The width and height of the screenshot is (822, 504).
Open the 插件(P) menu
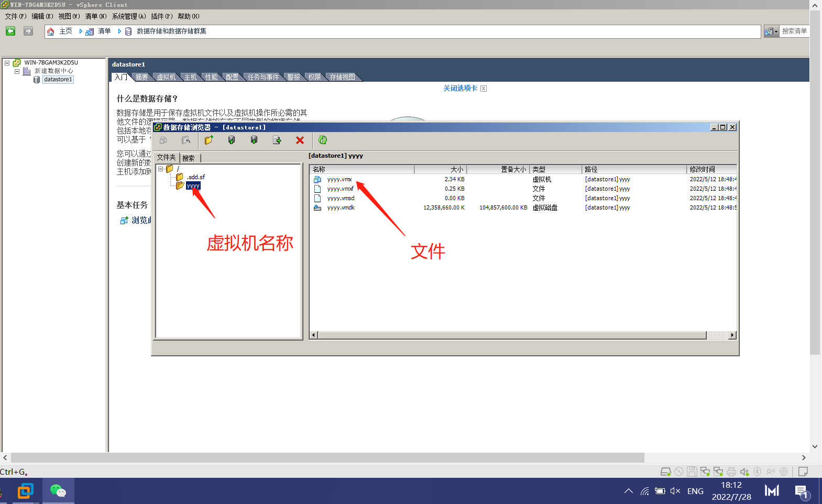162,16
